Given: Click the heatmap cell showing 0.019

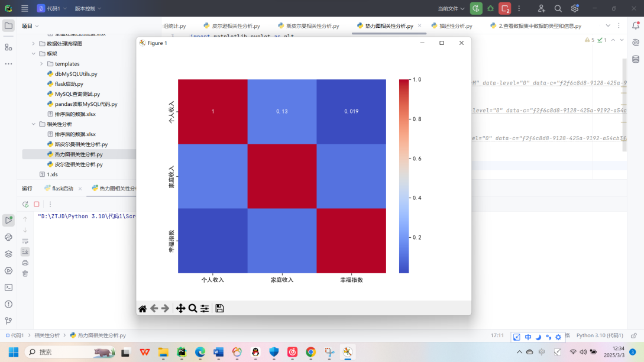Looking at the screenshot, I should tap(352, 111).
